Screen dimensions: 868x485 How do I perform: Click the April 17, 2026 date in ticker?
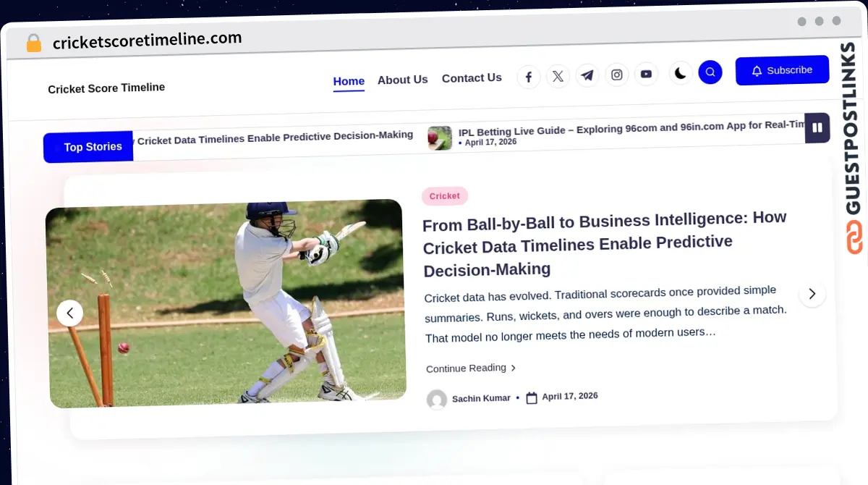pos(490,143)
